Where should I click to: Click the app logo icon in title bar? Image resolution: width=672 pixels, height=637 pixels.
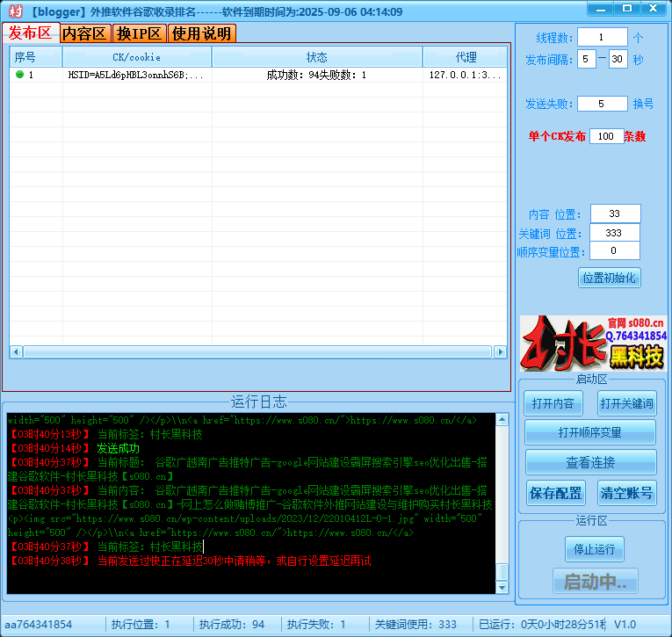pos(15,11)
